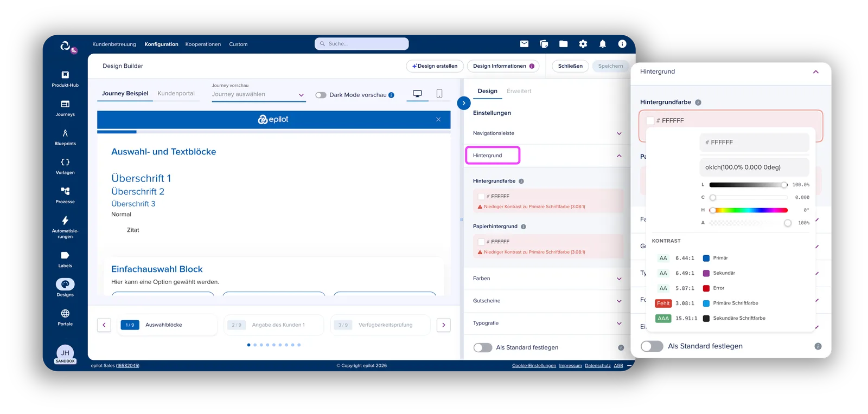This screenshot has height=414, width=868.
Task: Open the settings gear icon
Action: (x=583, y=44)
